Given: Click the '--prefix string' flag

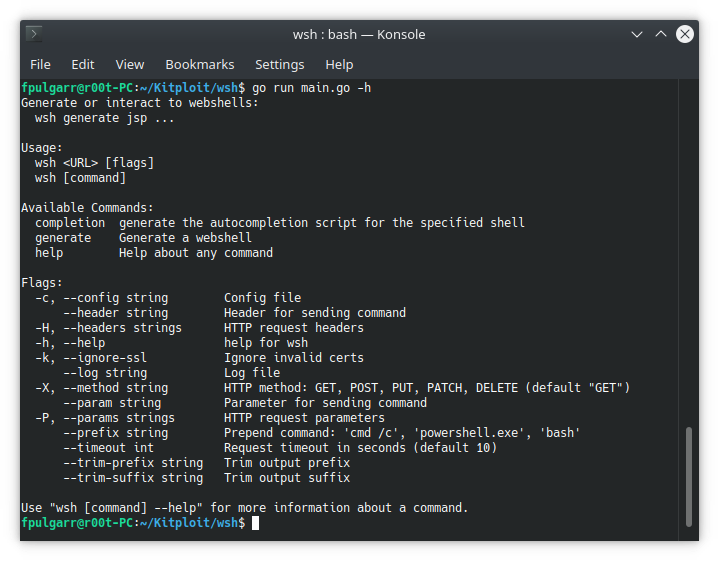Looking at the screenshot, I should (116, 433).
